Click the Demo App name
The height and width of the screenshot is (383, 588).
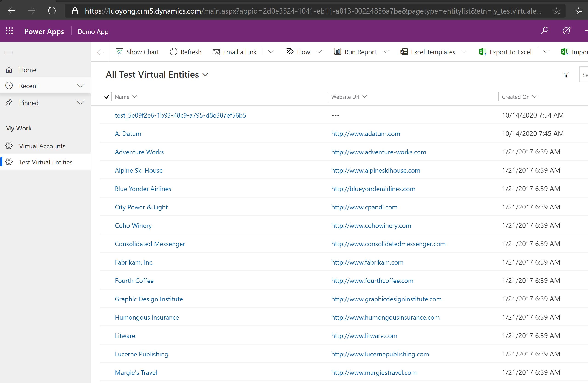pos(93,31)
